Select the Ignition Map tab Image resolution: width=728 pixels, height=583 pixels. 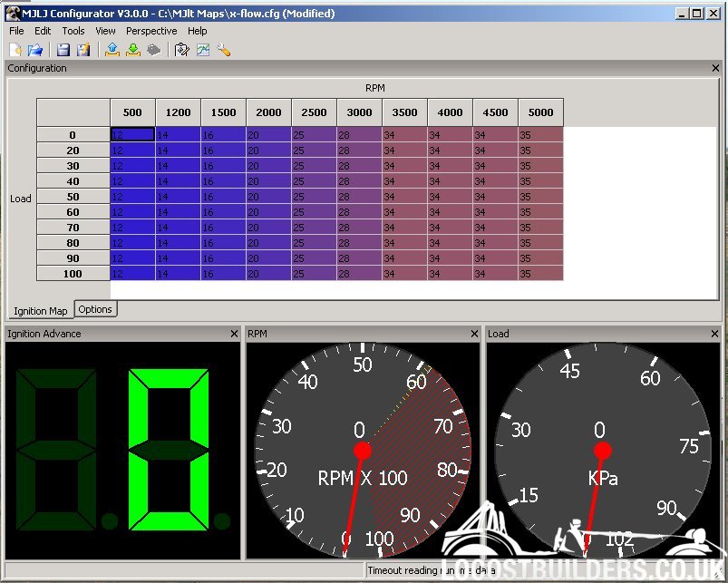[x=40, y=310]
